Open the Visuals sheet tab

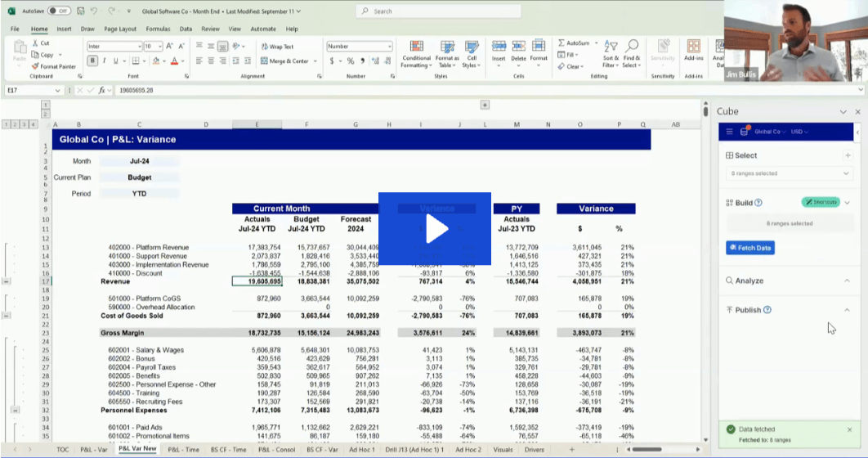[503, 450]
